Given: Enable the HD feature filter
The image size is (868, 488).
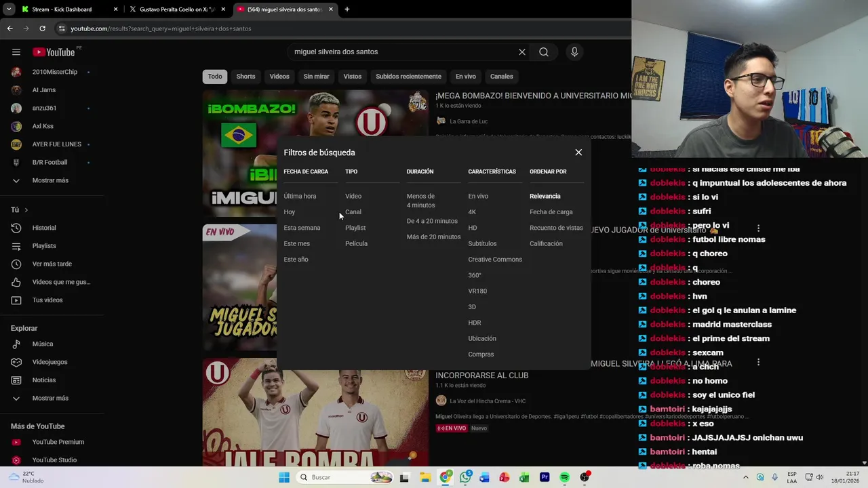Looking at the screenshot, I should [473, 228].
